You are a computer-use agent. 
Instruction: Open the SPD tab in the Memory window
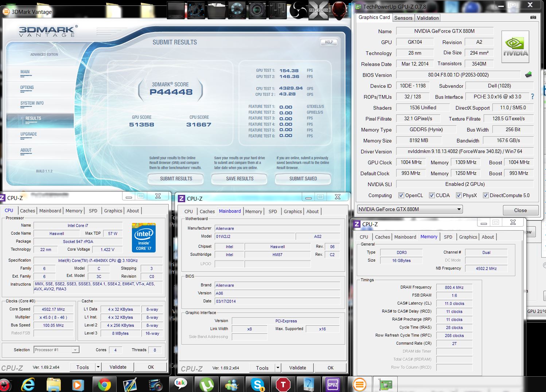(448, 237)
